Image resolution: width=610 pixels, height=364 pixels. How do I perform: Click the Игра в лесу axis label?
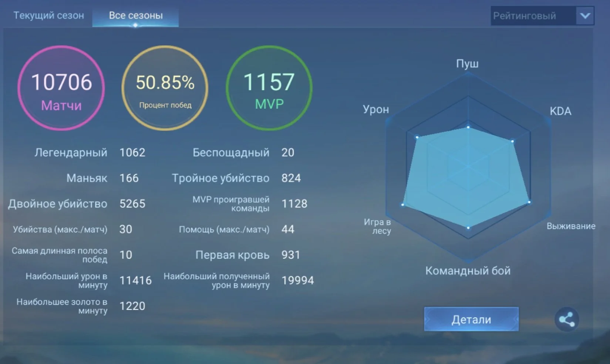[378, 226]
